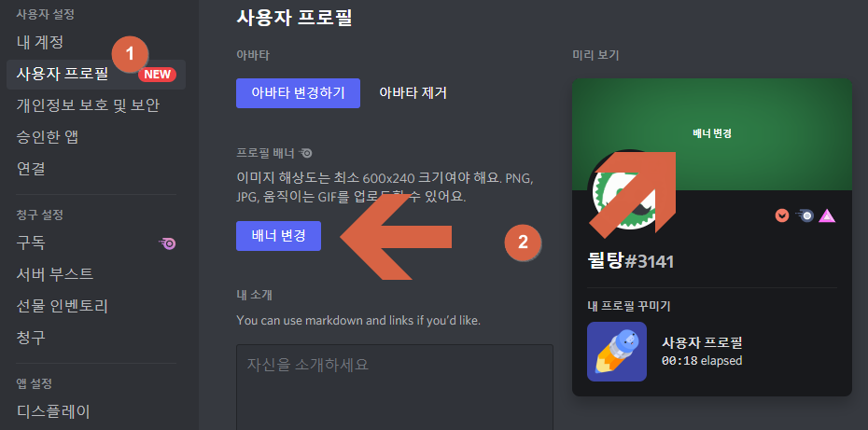Click the 미리 보기 label

coord(595,55)
